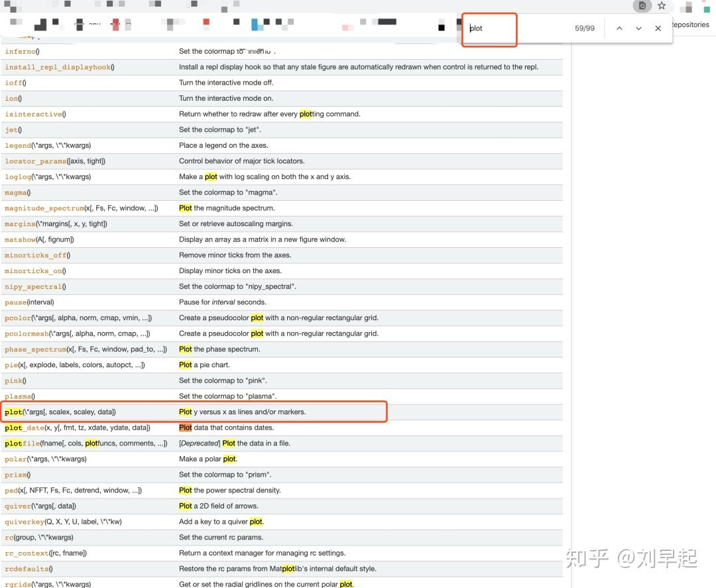Click description 'Set the current rc params.'
Screen dimensions: 716x588
(x=221, y=538)
